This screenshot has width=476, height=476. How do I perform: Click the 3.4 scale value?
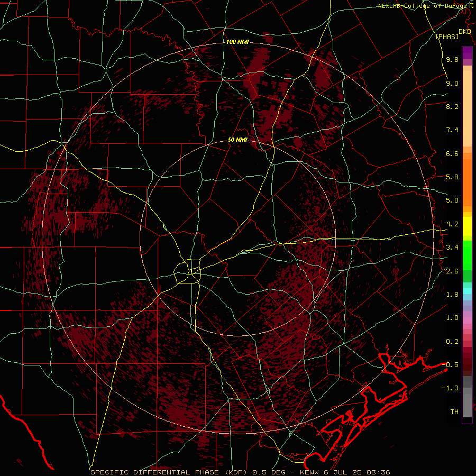tap(452, 248)
